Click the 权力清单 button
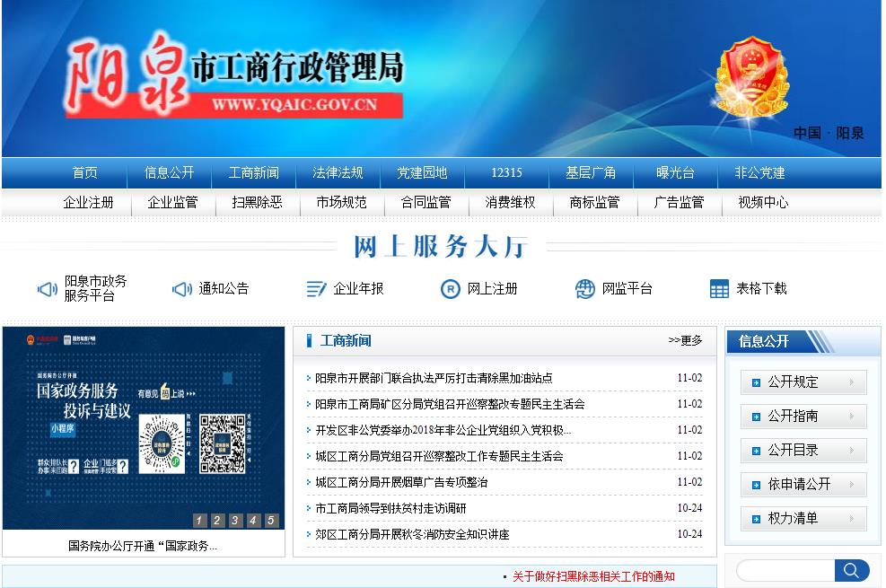 tap(802, 518)
